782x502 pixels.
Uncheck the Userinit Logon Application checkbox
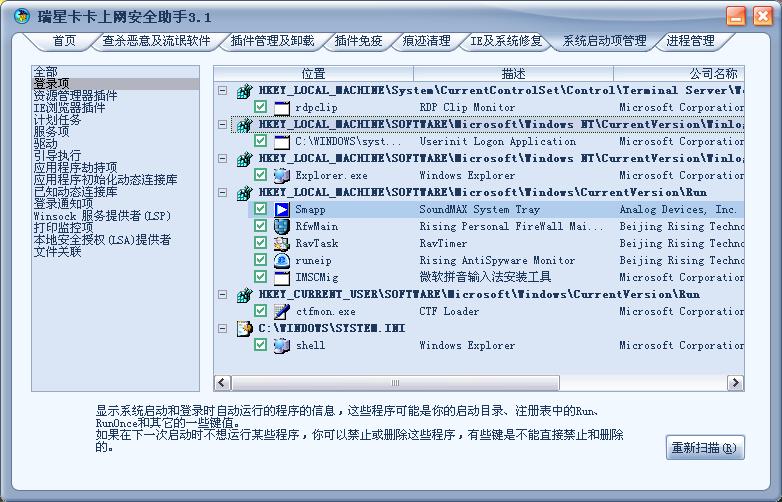point(260,140)
